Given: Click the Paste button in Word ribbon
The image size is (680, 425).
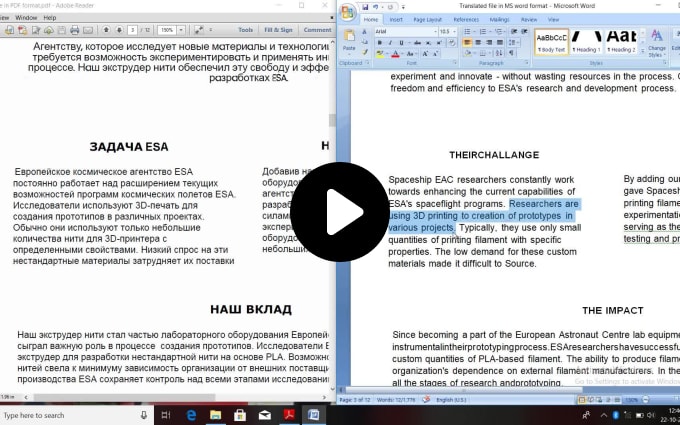Looking at the screenshot, I should click(349, 41).
